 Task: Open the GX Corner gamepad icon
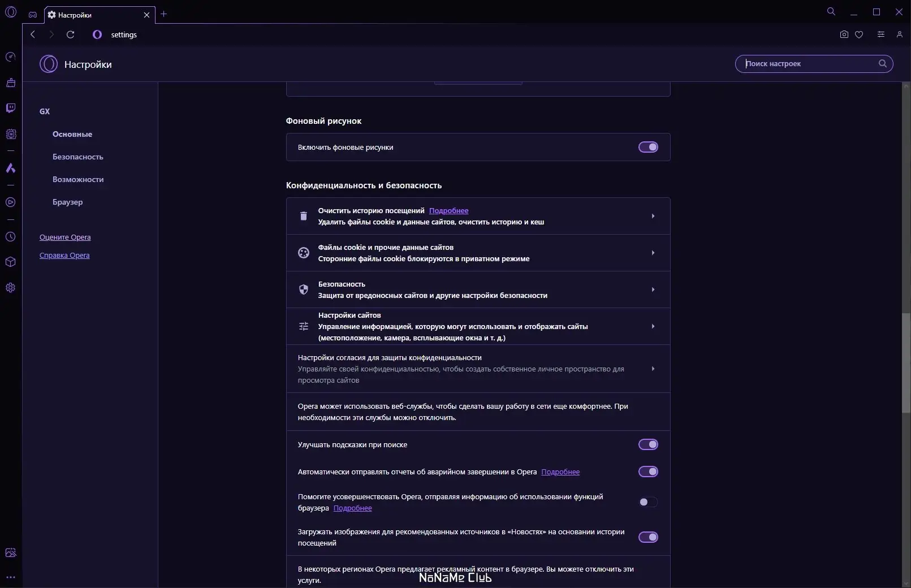pos(33,15)
